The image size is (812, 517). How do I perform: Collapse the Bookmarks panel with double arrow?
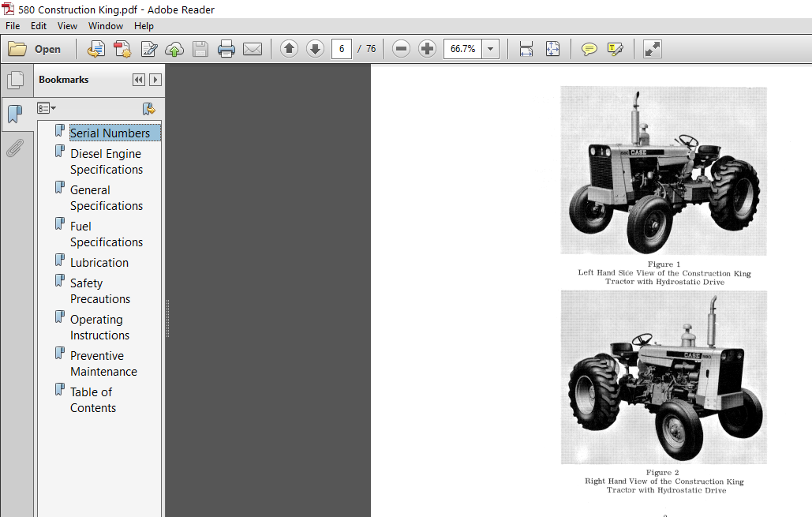pos(138,80)
